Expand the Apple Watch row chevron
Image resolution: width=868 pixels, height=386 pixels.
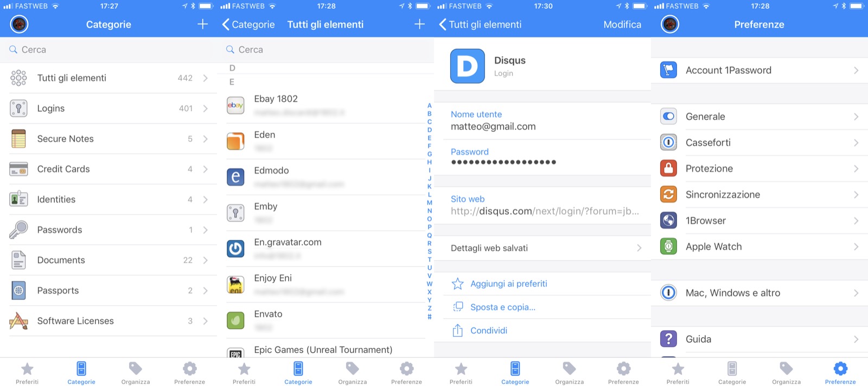[x=856, y=247]
